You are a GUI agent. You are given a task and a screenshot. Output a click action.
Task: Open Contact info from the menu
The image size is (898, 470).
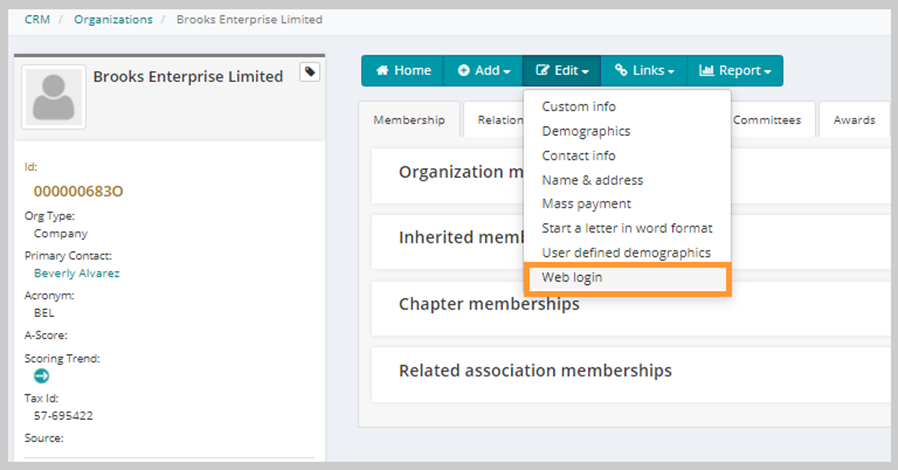tap(578, 156)
